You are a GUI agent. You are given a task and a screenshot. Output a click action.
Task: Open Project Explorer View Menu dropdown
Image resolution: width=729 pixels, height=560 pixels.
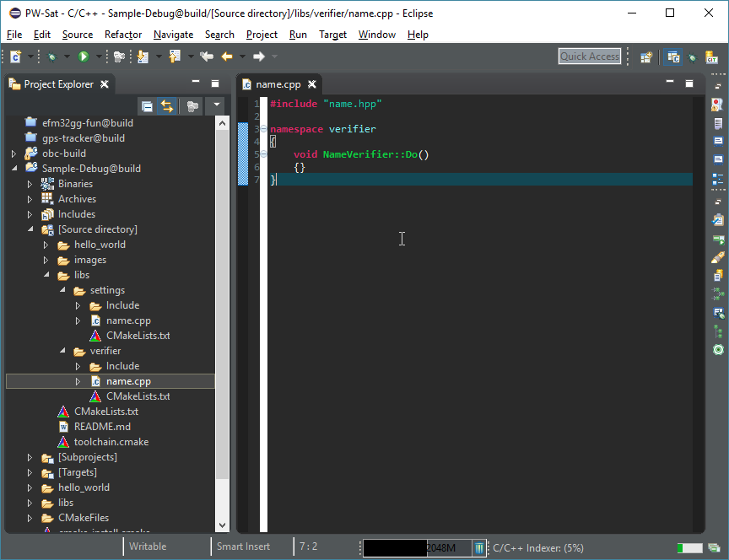point(216,105)
